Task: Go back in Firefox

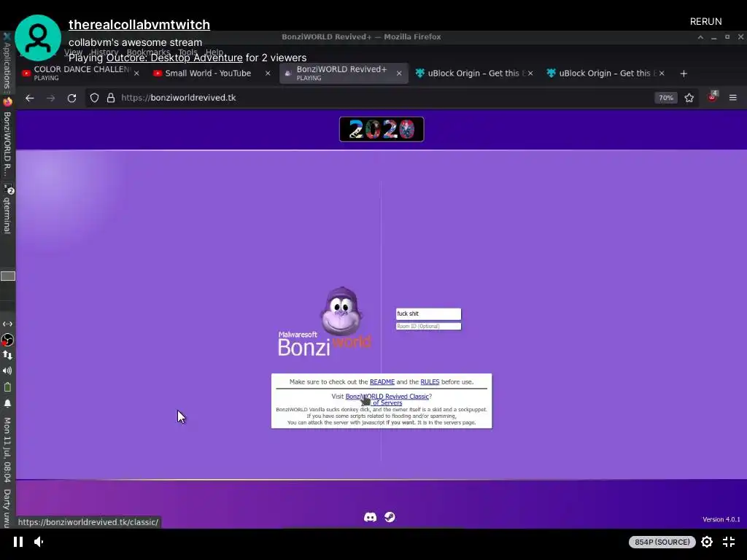Action: click(29, 98)
